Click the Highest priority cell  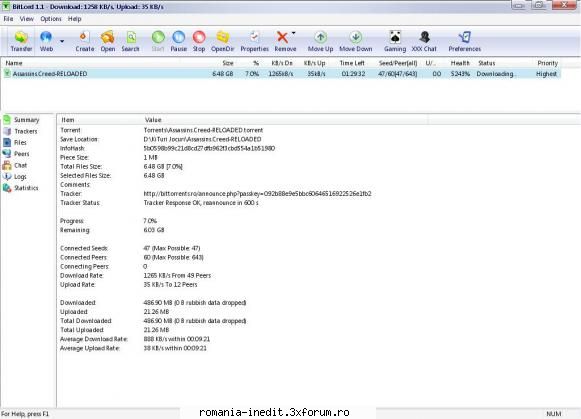coord(546,74)
